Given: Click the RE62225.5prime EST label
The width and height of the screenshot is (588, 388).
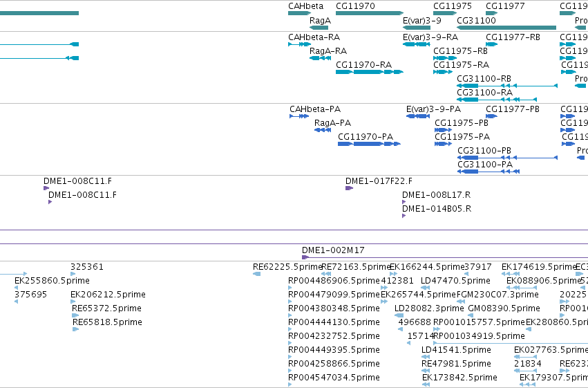Looking at the screenshot, I should pyautogui.click(x=287, y=267).
